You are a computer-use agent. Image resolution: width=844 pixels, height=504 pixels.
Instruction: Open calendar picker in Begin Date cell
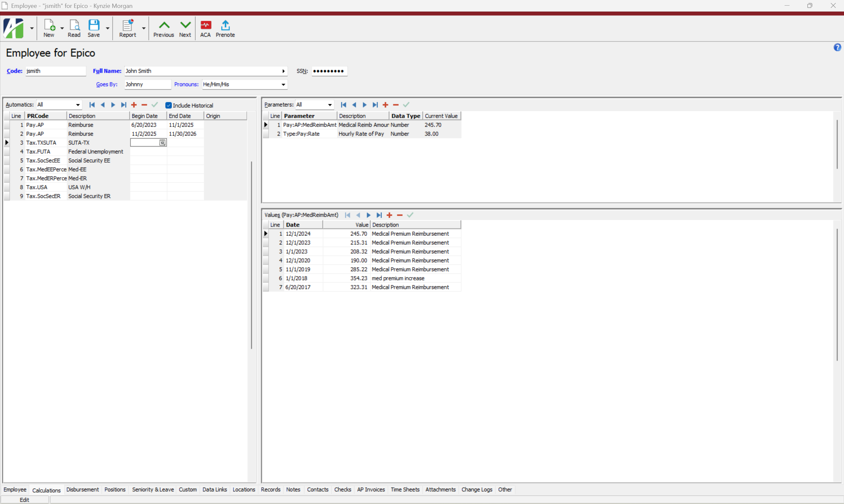163,143
